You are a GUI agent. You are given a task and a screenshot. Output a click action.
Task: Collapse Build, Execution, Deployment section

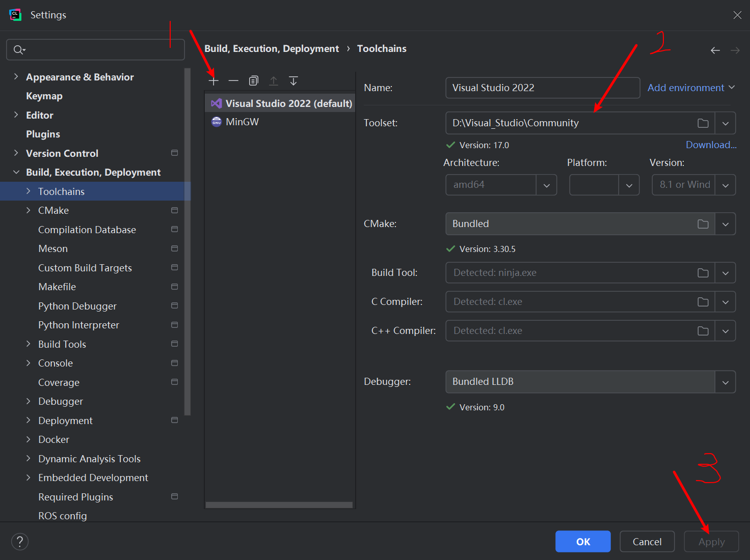point(16,172)
